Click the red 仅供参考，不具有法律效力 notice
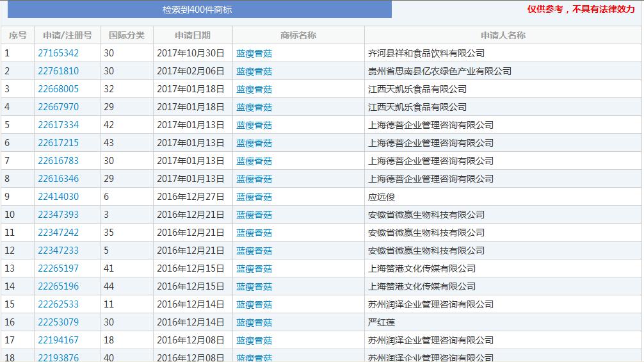Screen dimensions: 644x362 tap(581, 9)
